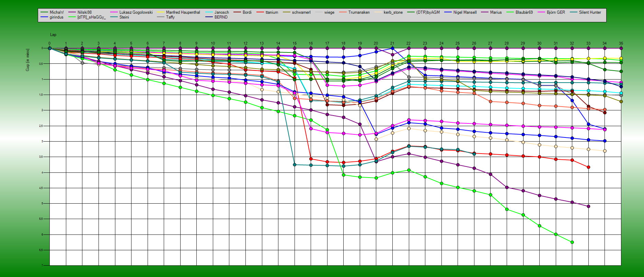Select lap number 32 on top axis
This screenshot has height=277, width=644.
tap(572, 44)
